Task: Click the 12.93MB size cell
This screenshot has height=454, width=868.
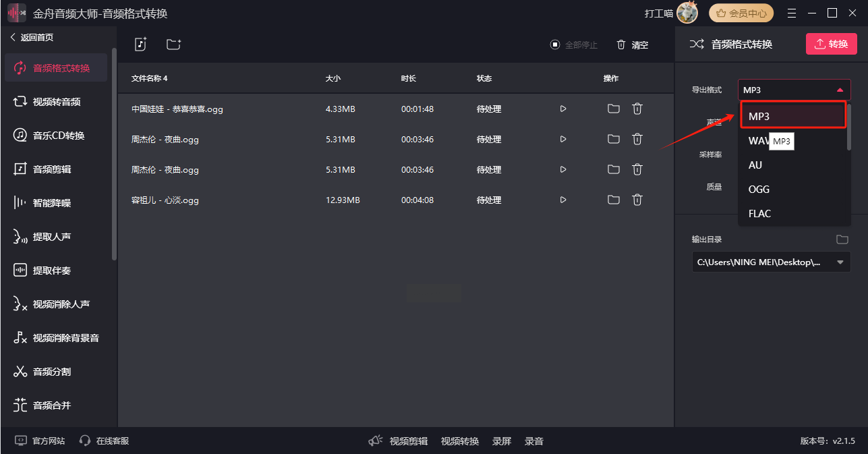Action: [343, 200]
